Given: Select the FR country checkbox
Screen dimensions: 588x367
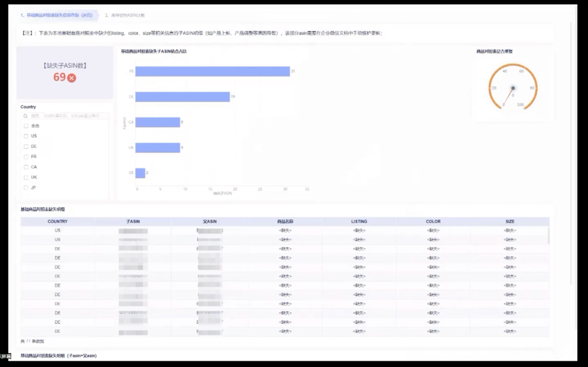Looking at the screenshot, I should click(x=26, y=157).
